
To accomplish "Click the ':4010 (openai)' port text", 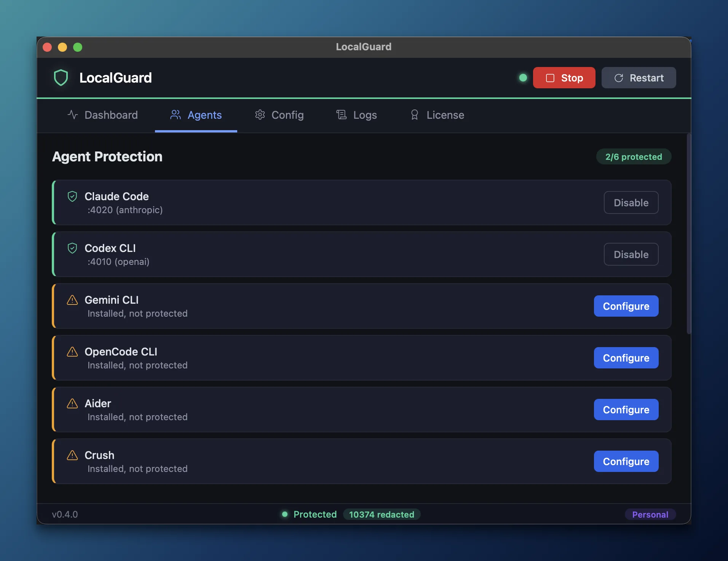I will pyautogui.click(x=118, y=262).
